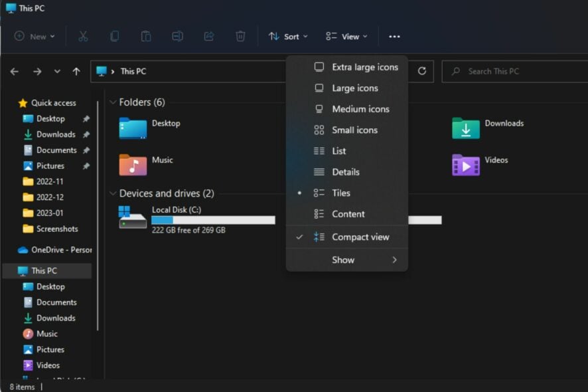Click the Paste clipboard icon

click(x=146, y=37)
